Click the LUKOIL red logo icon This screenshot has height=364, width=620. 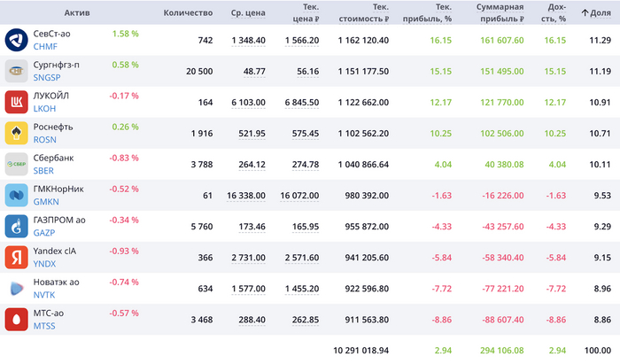pos(18,102)
